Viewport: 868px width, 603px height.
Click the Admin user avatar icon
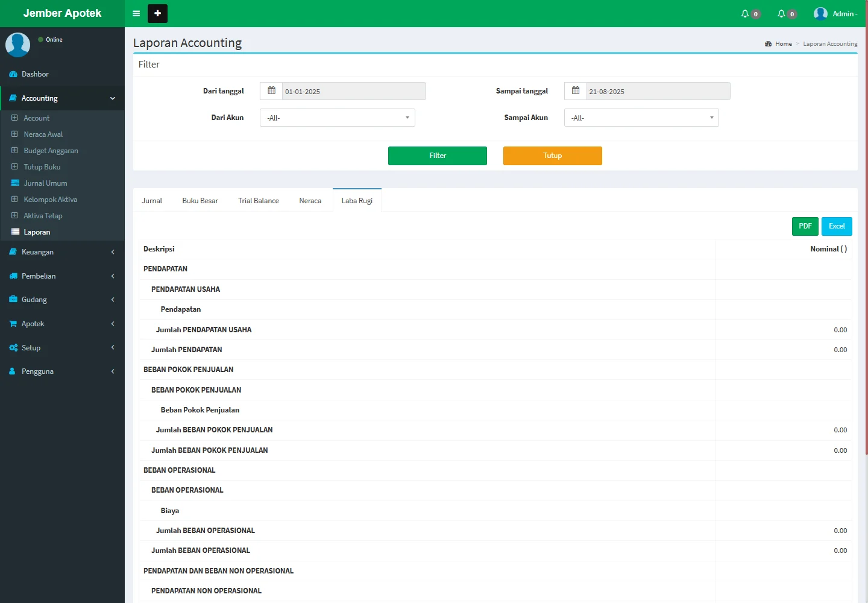coord(820,13)
